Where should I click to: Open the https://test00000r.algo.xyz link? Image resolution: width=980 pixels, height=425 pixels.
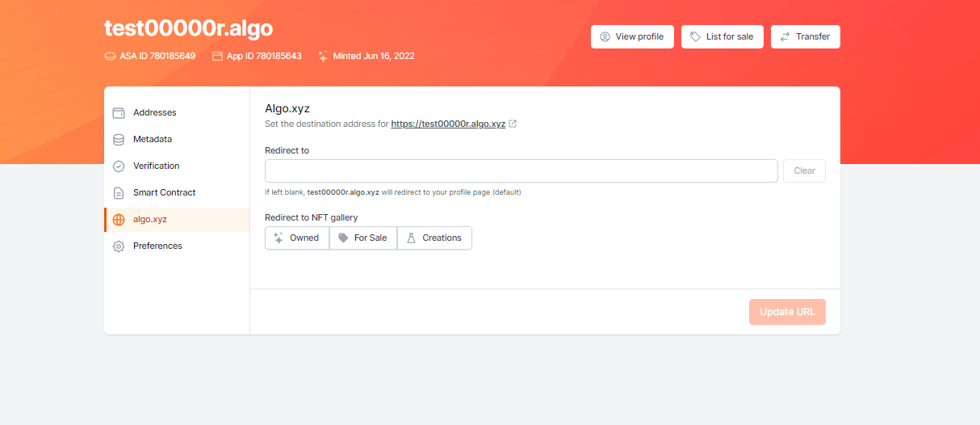click(448, 124)
